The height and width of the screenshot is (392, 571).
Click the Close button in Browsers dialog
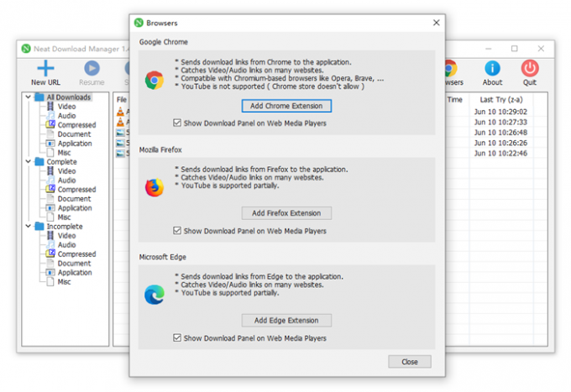click(410, 362)
